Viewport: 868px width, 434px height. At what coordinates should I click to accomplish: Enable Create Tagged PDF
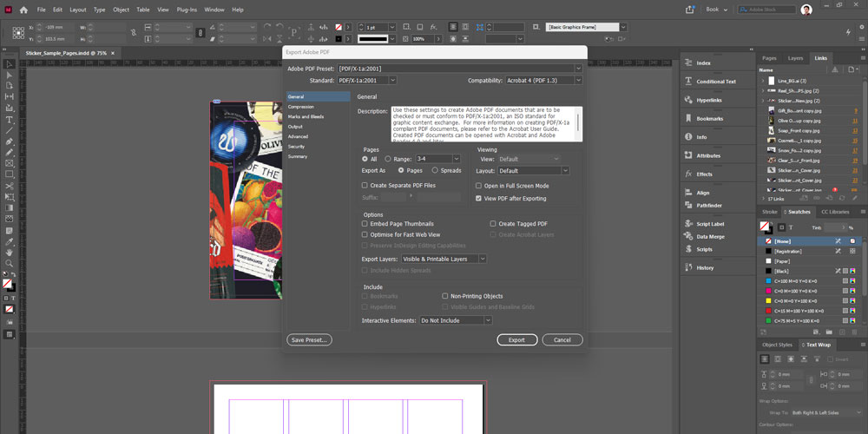click(x=493, y=224)
